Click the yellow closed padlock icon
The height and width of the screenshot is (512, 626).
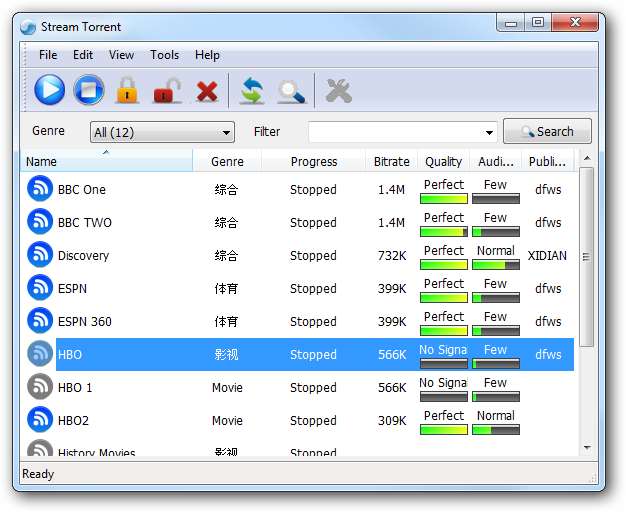point(127,91)
